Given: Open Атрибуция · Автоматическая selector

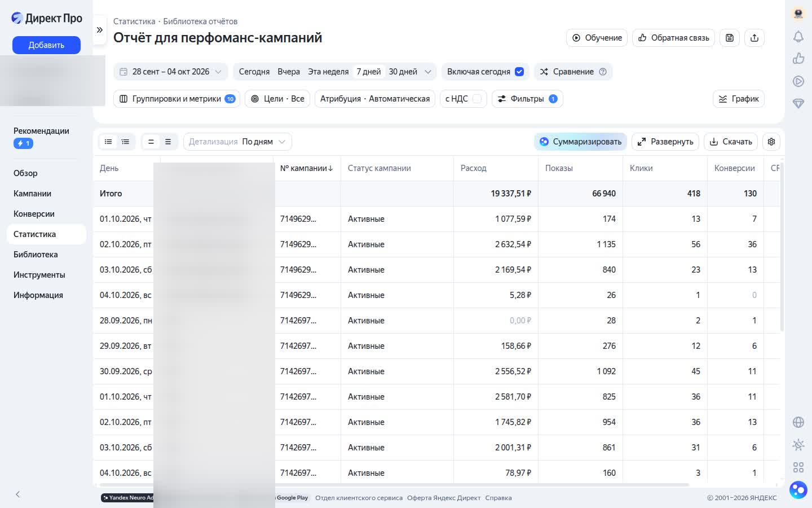Looking at the screenshot, I should coord(375,99).
